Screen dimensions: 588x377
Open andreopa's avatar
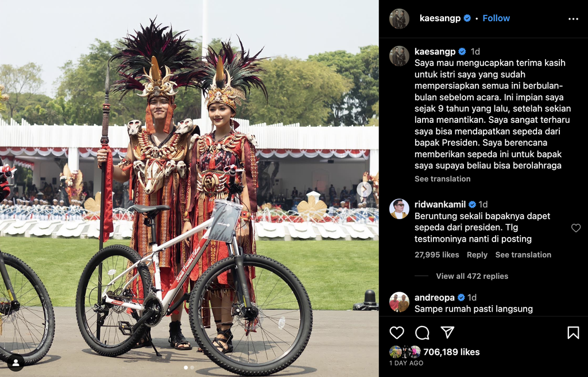click(399, 302)
